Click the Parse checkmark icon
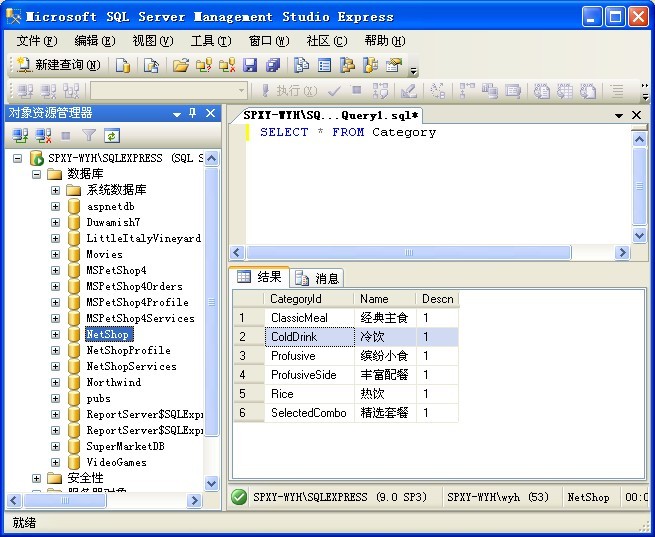The width and height of the screenshot is (655, 537). [334, 90]
